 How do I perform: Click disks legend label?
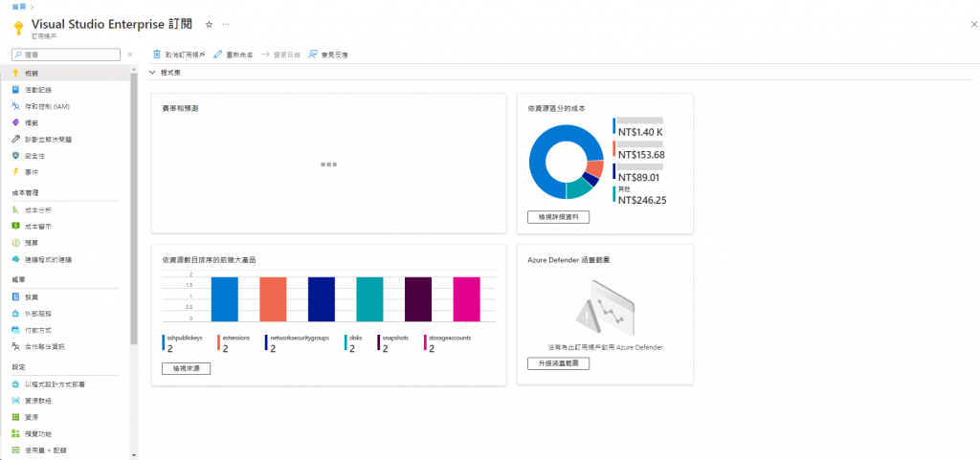tap(356, 338)
